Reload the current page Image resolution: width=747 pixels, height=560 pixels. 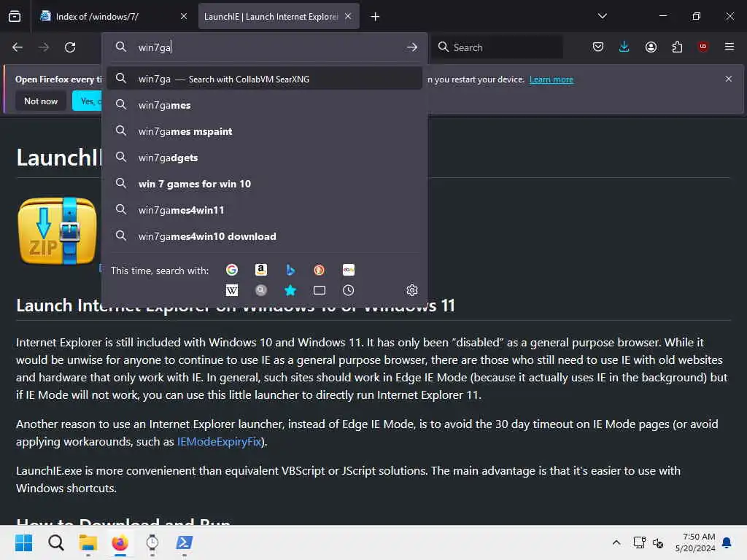[70, 47]
